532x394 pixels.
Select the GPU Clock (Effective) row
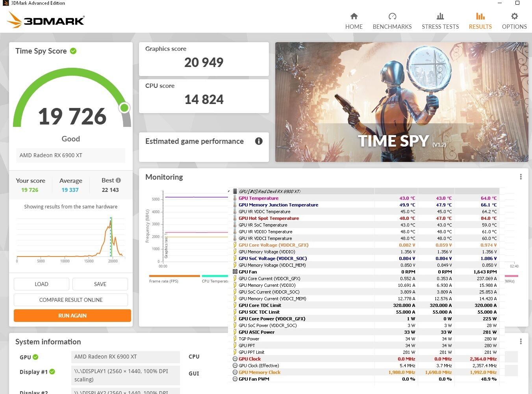[x=364, y=366]
